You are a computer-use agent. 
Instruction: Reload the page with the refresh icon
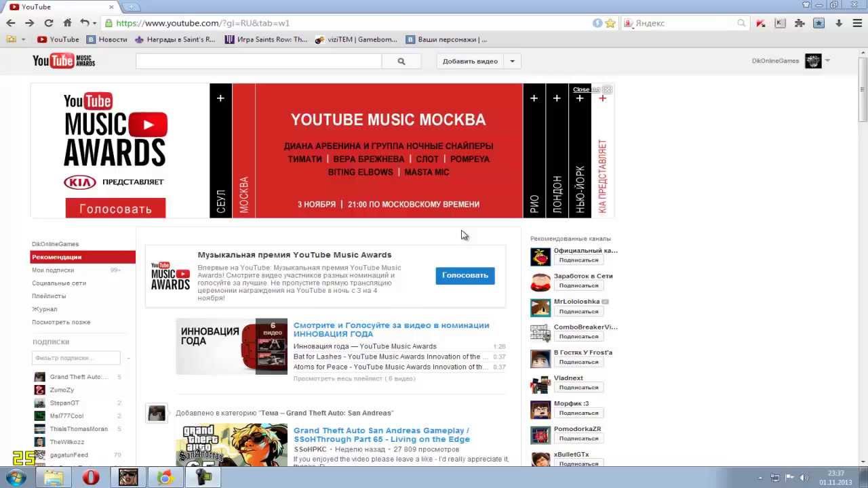[x=48, y=23]
